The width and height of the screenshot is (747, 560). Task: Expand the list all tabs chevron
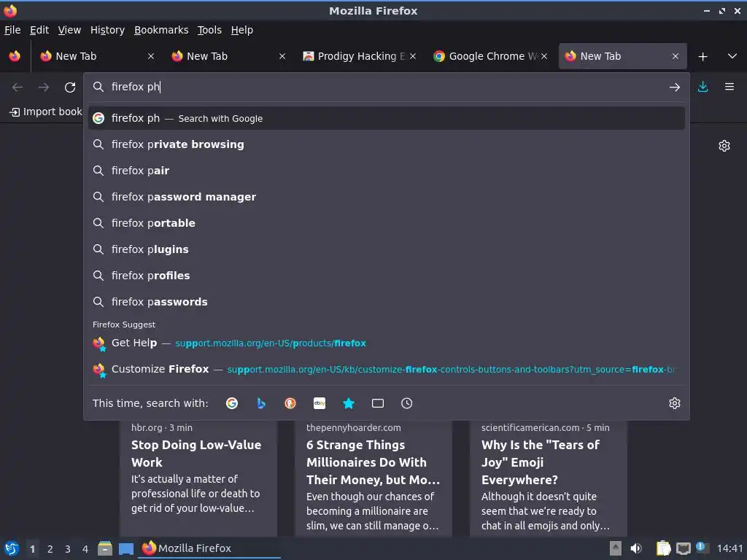coord(732,56)
